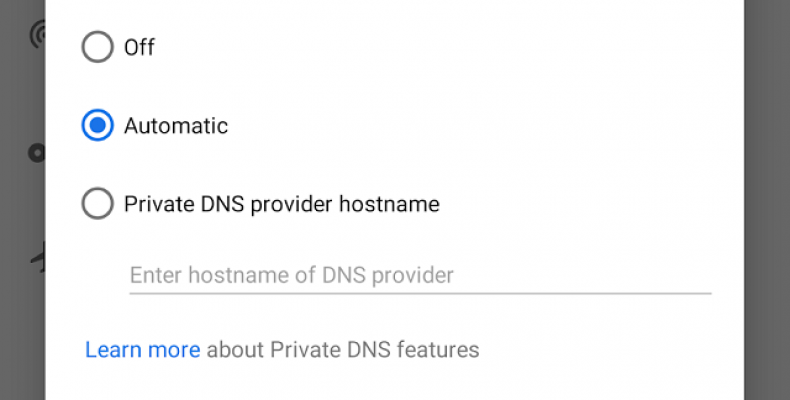Click the "Automatic" option label
Screen dimensions: 790x400
[176, 125]
